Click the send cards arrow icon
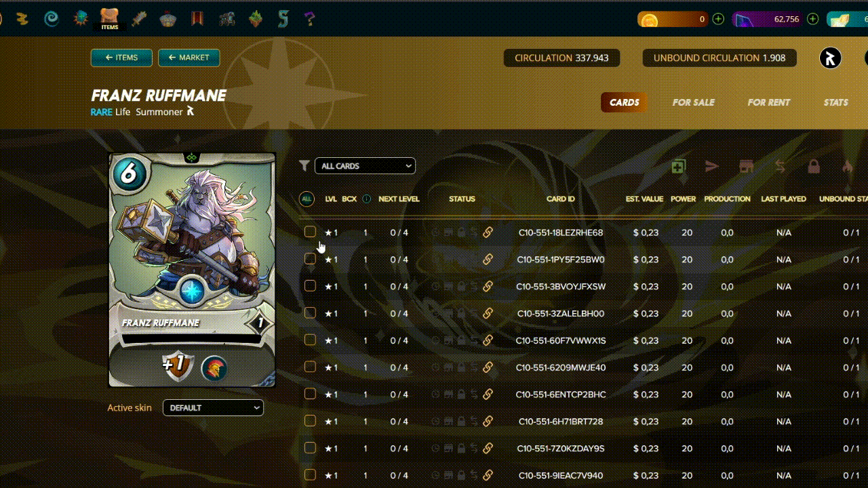Screen dimensions: 868x488 tap(711, 166)
